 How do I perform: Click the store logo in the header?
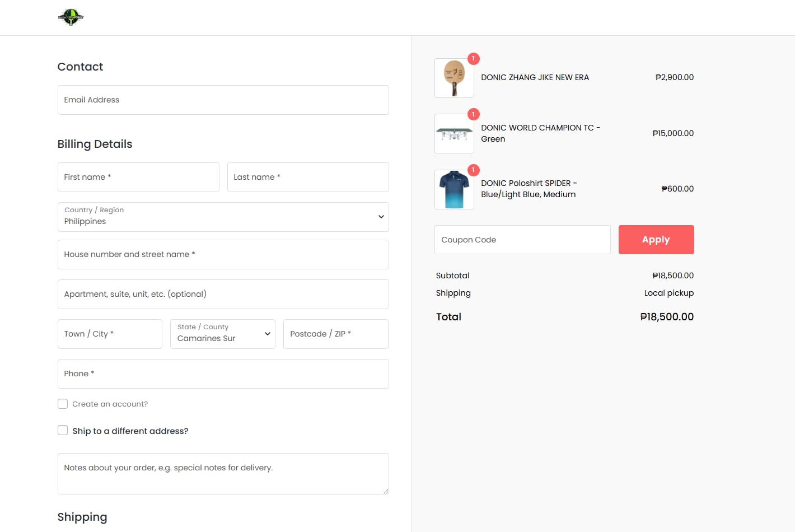pyautogui.click(x=71, y=17)
